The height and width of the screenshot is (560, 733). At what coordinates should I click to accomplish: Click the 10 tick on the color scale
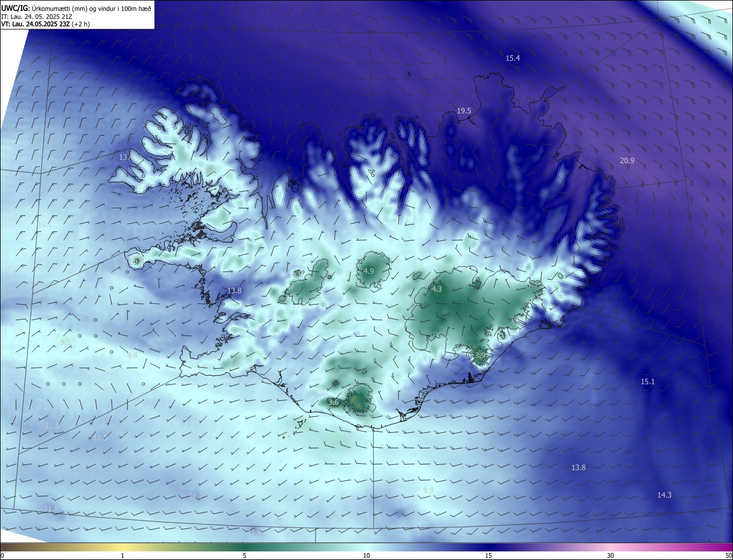(366, 555)
